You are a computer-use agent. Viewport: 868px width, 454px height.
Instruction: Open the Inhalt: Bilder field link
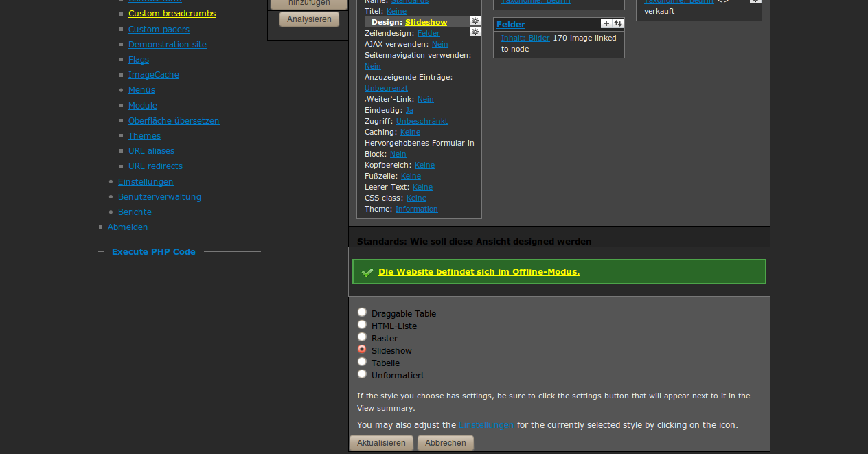(x=525, y=38)
